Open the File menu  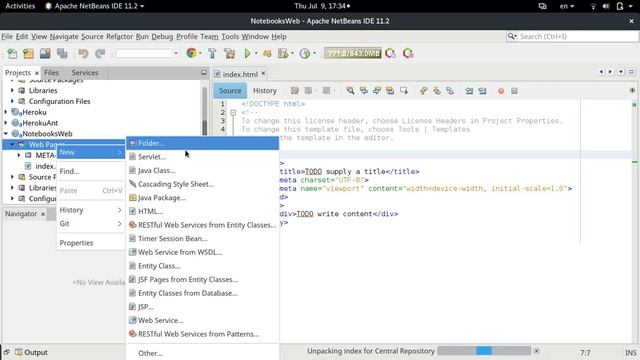[x=7, y=36]
